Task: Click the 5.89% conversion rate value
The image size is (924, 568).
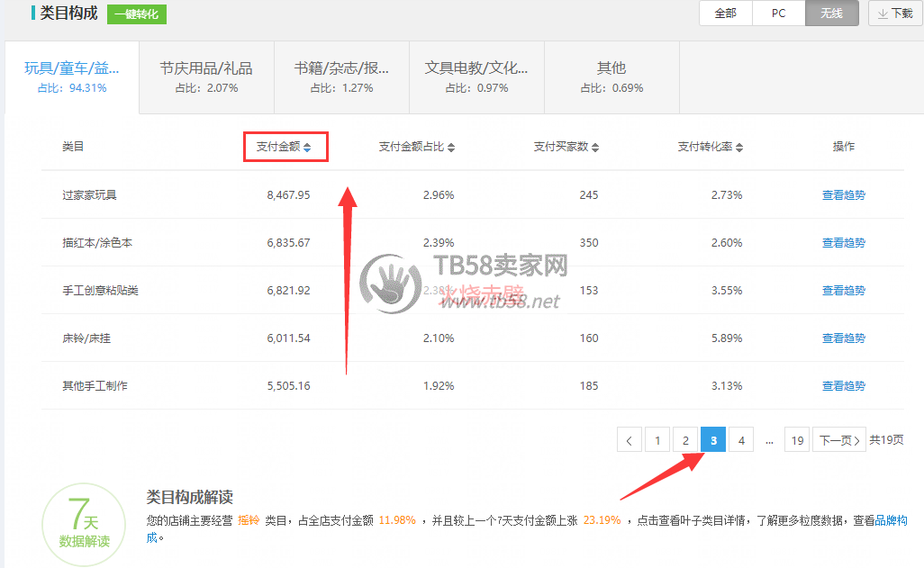Action: [727, 338]
